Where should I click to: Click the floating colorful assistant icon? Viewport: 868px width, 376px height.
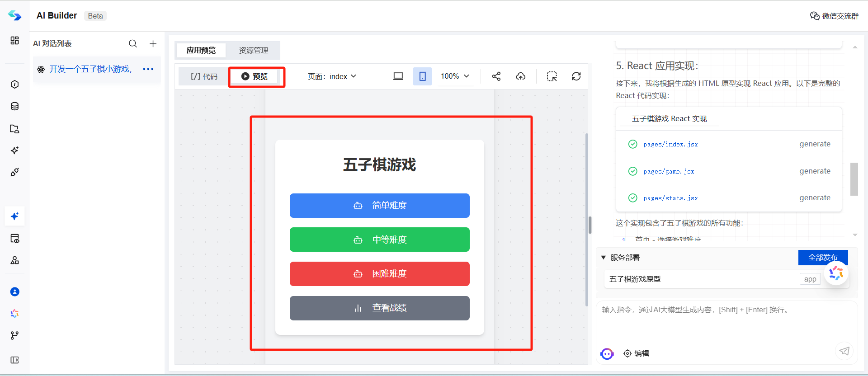point(836,273)
